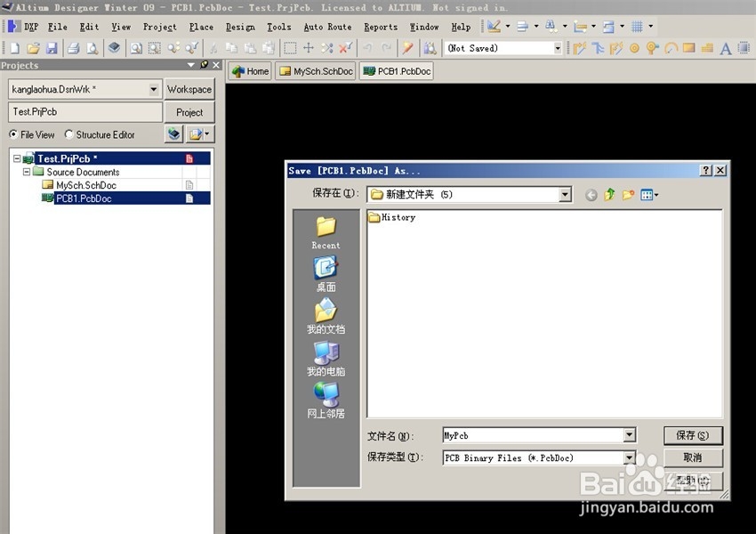
Task: Open the save type PCB Binary Files dropdown
Action: [629, 457]
